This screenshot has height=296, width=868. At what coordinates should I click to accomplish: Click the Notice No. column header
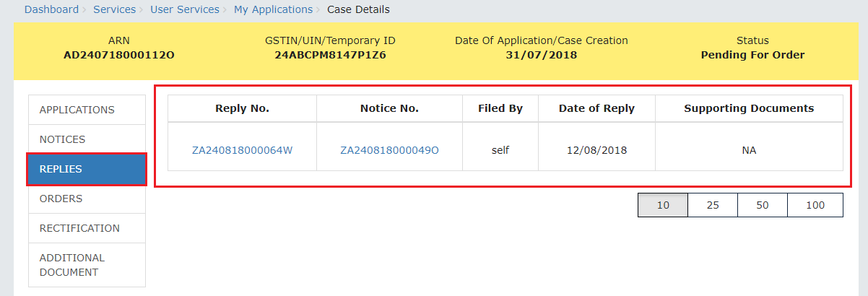pyautogui.click(x=389, y=108)
